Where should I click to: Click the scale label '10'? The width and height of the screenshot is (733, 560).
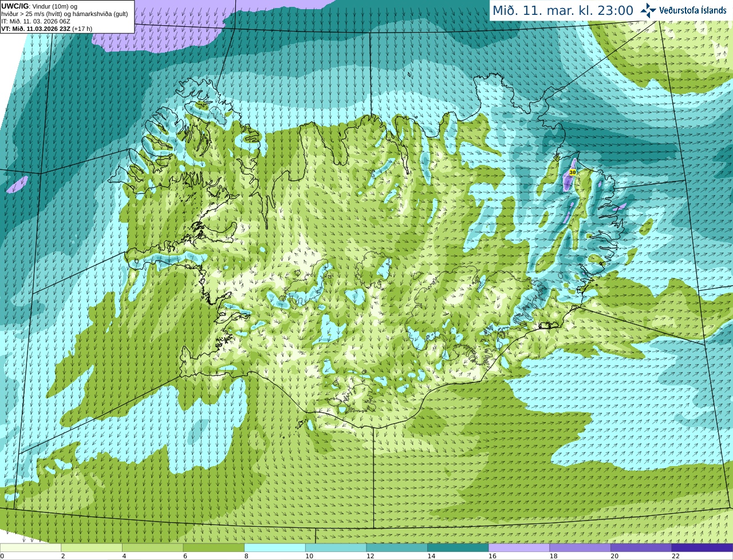click(309, 556)
